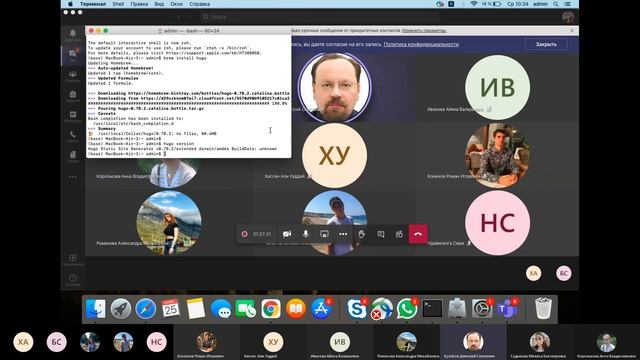Open the Вид menu
This screenshot has height=360, width=640.
point(159,4)
